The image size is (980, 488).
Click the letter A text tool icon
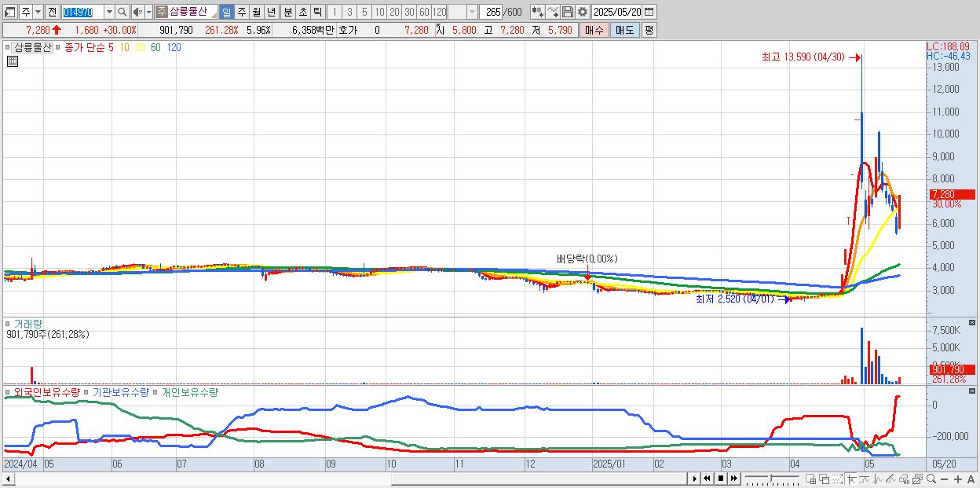(971, 479)
